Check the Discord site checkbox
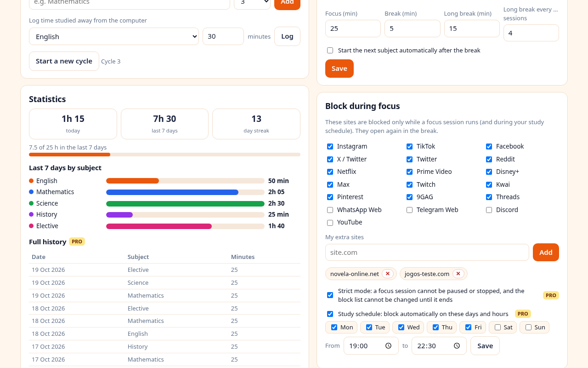Image resolution: width=588 pixels, height=368 pixels. pyautogui.click(x=489, y=210)
